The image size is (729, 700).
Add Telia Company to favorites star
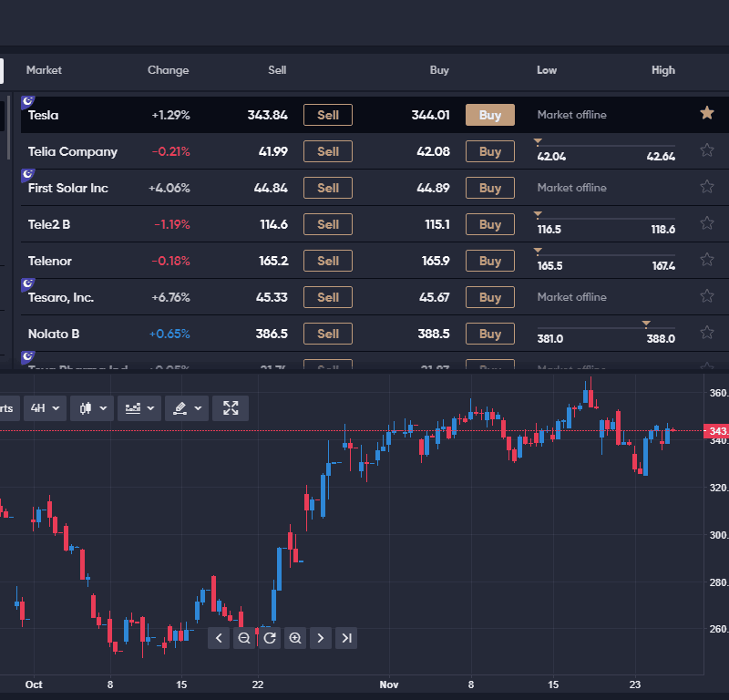coord(707,149)
